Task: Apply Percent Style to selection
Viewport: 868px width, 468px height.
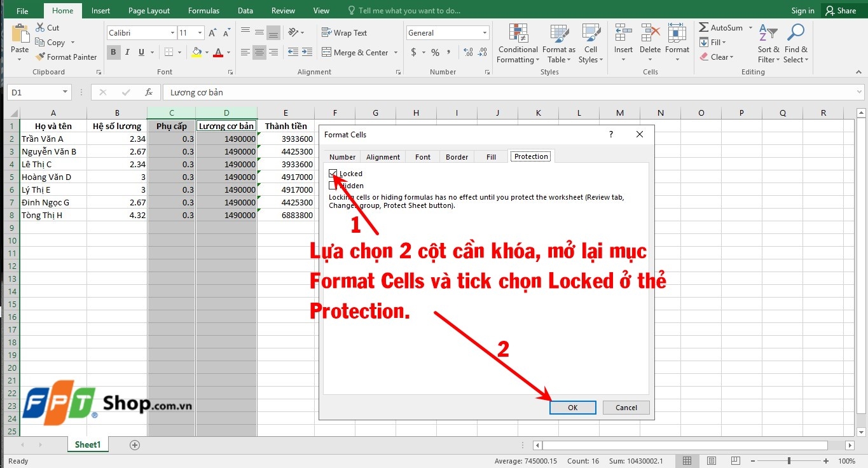Action: [435, 53]
